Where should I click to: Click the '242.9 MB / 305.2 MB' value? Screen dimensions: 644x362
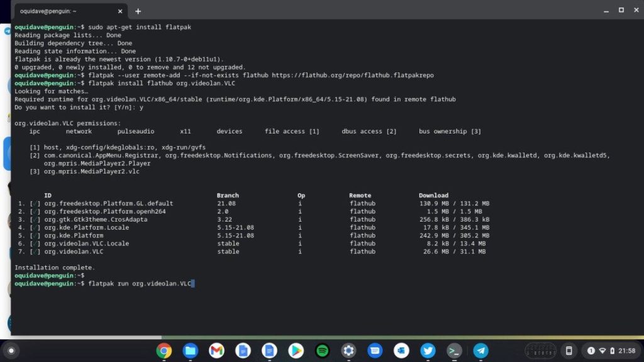coord(454,235)
